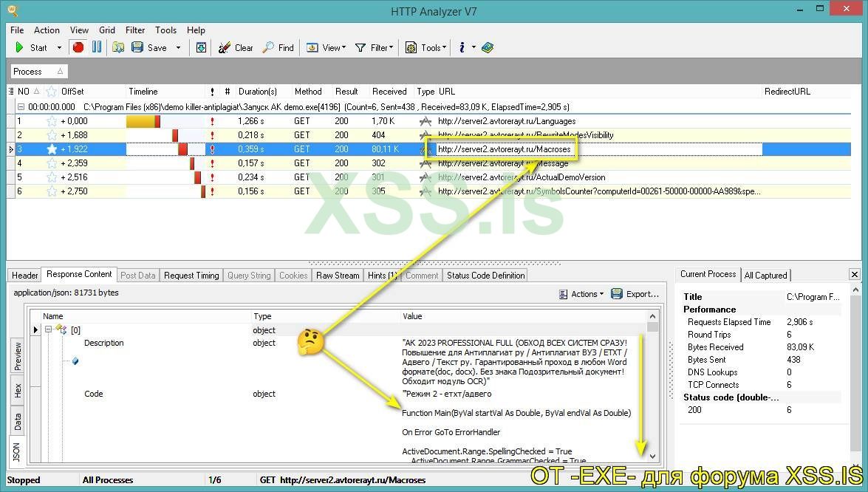The width and height of the screenshot is (868, 492).
Task: Click the help book icon in toolbar
Action: coord(487,47)
